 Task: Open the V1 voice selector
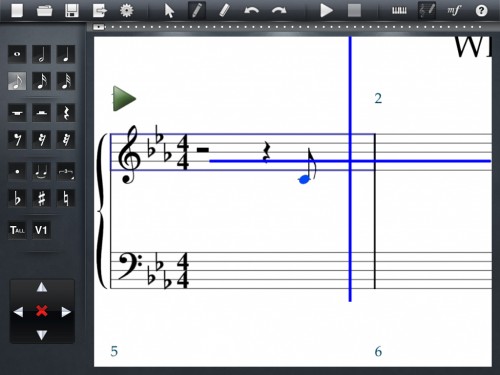tap(41, 230)
